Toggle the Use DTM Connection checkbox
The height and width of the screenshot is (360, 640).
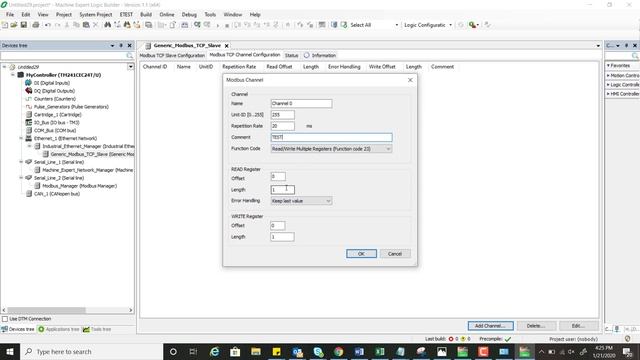[5, 319]
